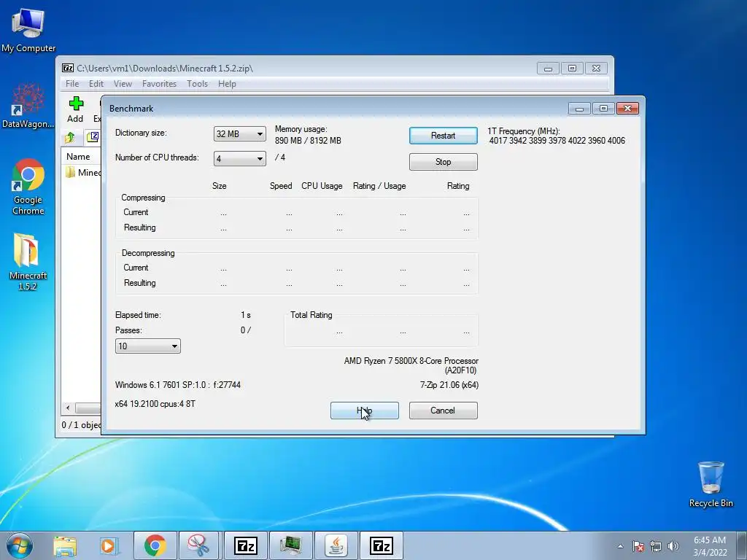Close the Benchmark dialog window
This screenshot has height=560, width=747.
[627, 109]
